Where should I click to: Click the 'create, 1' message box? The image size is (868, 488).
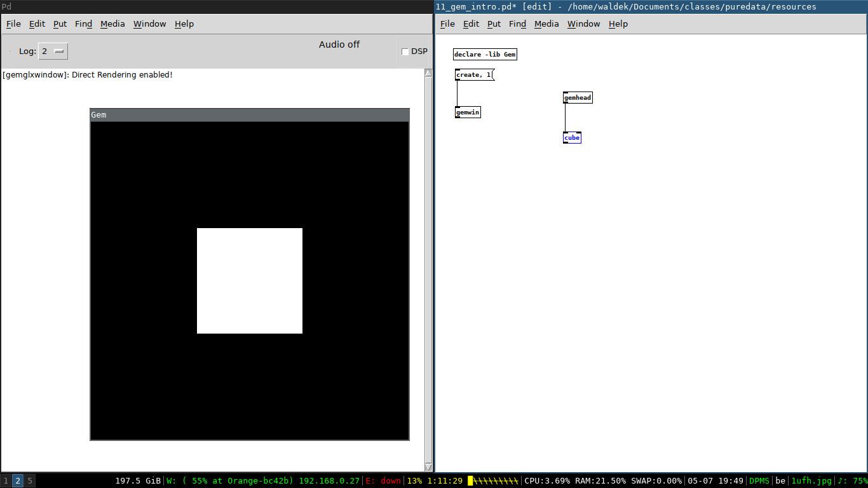click(x=475, y=75)
